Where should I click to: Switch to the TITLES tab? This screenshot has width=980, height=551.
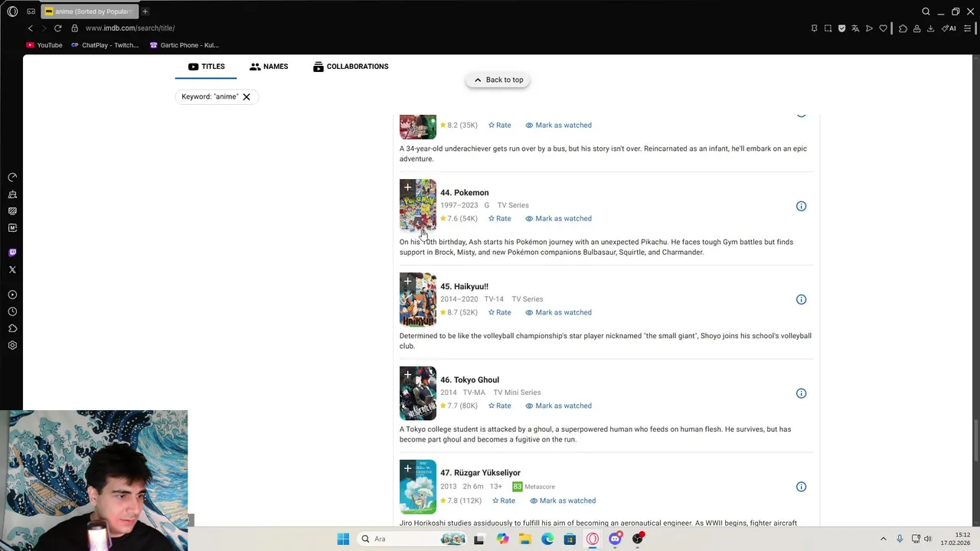(206, 67)
